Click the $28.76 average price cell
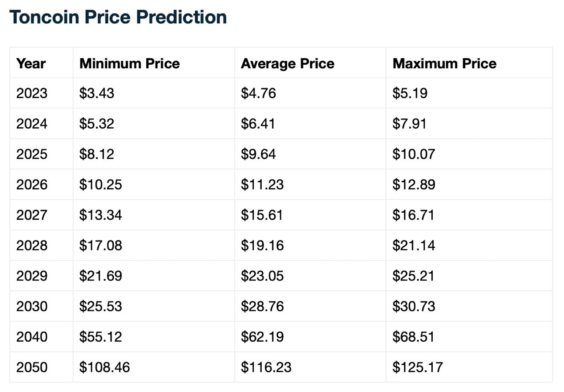The image size is (564, 392). tap(262, 306)
